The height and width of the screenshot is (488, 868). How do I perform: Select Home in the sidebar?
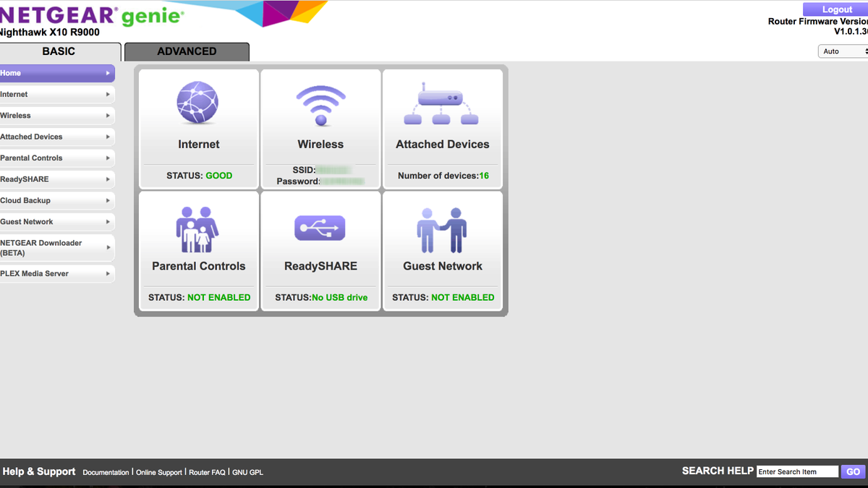tap(57, 73)
